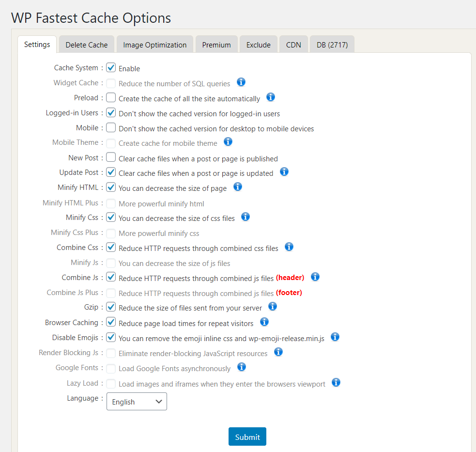Submit the cache options form
476x452 pixels.
(x=247, y=436)
